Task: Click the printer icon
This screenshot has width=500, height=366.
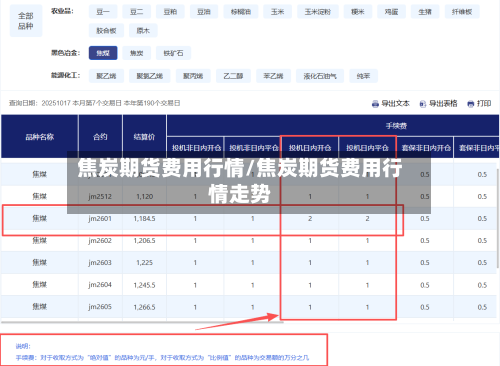Action: 471,104
